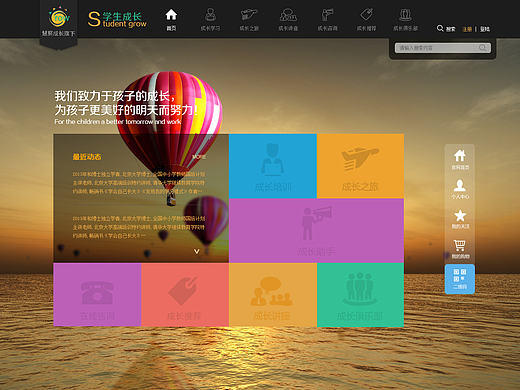Open the 成长学习 nav item
Image resolution: width=520 pixels, height=390 pixels.
tap(210, 20)
